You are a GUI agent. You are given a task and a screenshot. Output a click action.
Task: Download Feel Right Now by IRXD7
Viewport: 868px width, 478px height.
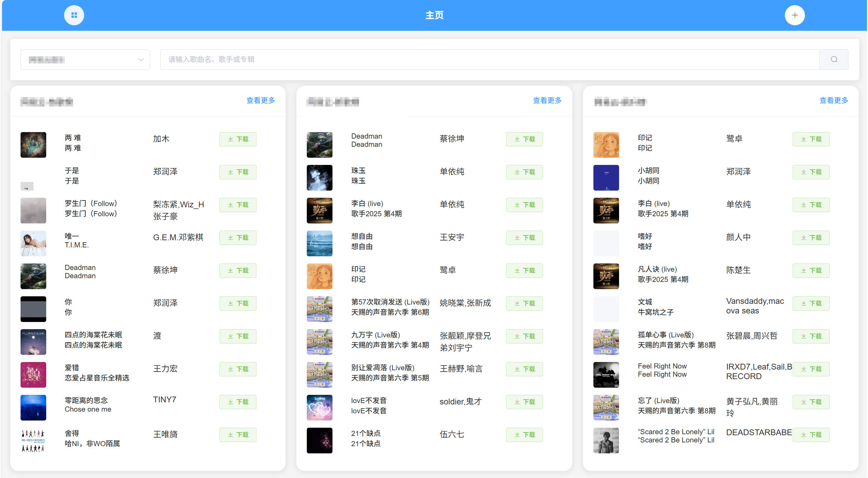tap(811, 369)
